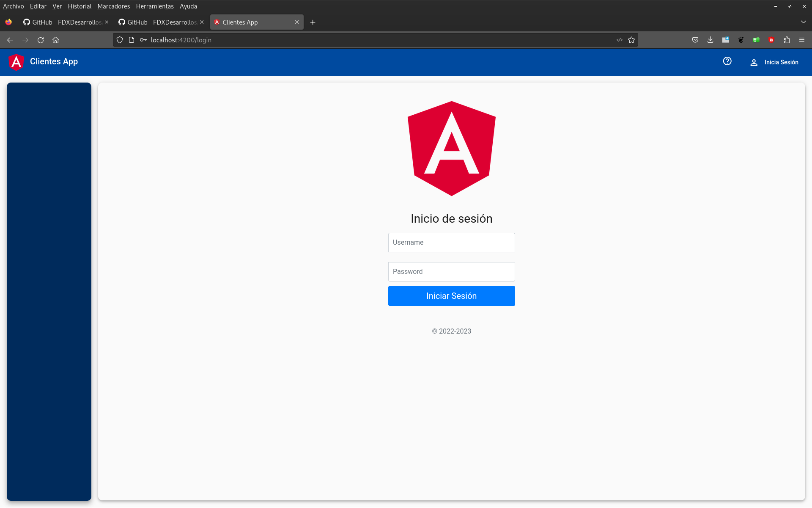This screenshot has height=508, width=812.
Task: Click the Firefox forward arrow
Action: point(25,40)
